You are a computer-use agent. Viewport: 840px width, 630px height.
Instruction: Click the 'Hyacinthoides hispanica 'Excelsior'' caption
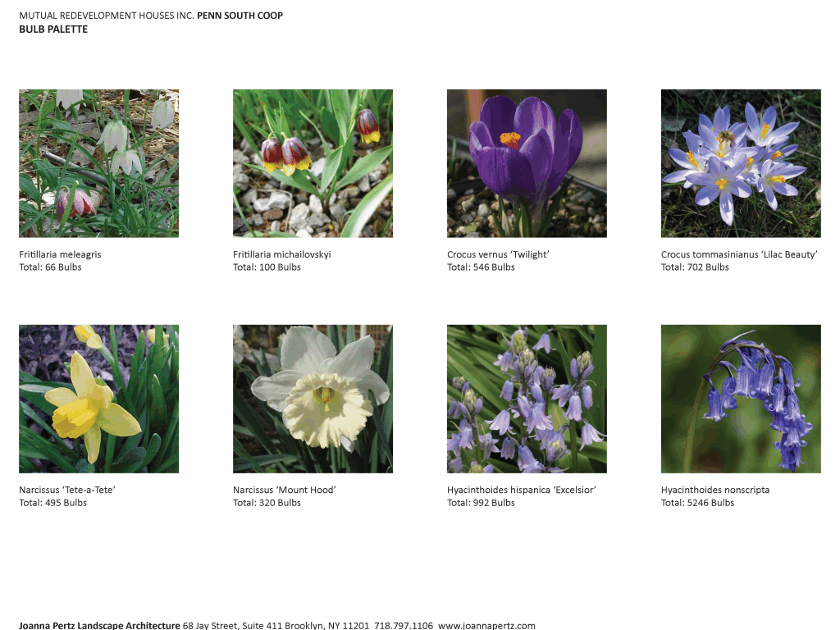pos(521,490)
